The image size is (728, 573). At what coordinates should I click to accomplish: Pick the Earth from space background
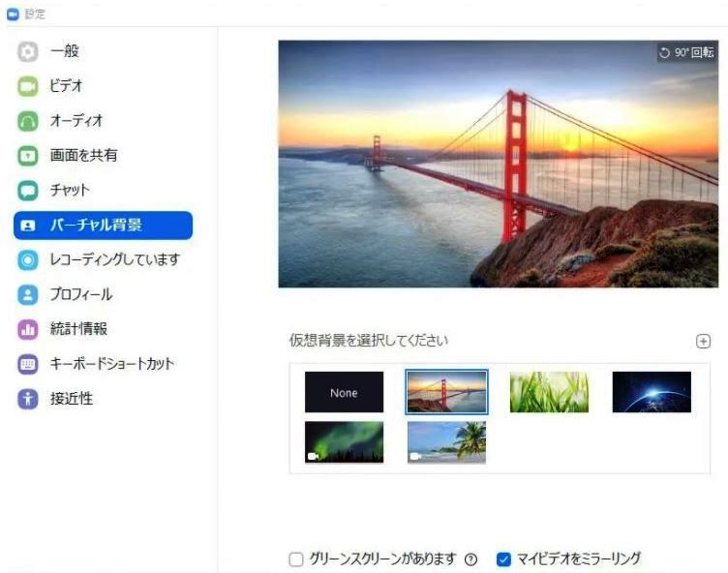pyautogui.click(x=652, y=392)
